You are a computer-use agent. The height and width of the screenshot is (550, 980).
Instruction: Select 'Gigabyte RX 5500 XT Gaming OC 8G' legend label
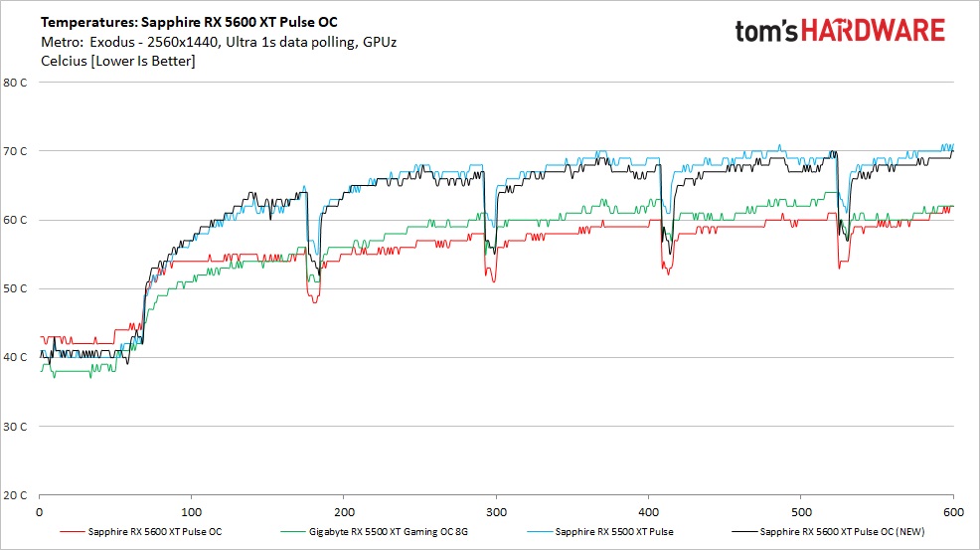click(x=389, y=532)
